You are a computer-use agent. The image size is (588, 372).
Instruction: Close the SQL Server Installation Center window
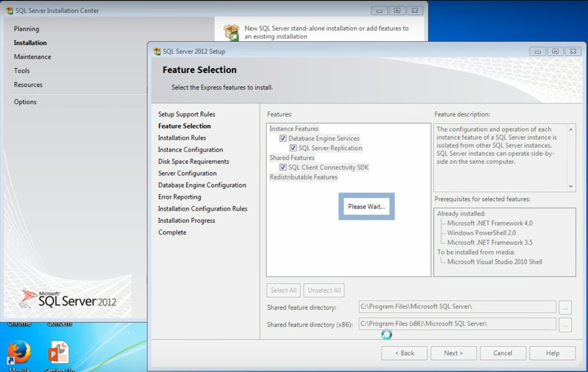click(415, 11)
